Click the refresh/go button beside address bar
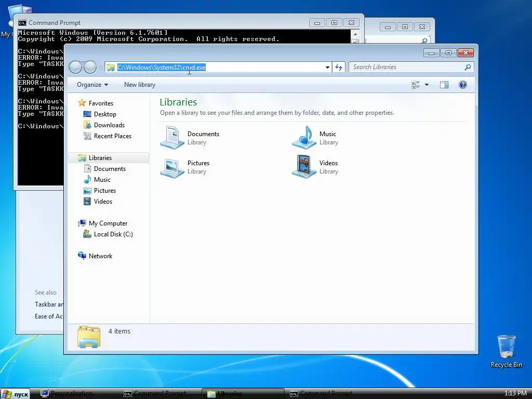 point(339,67)
